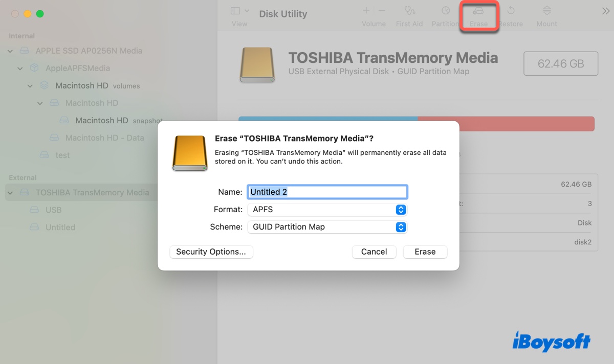Open the Scheme dropdown showing GUID Partition Map

327,227
